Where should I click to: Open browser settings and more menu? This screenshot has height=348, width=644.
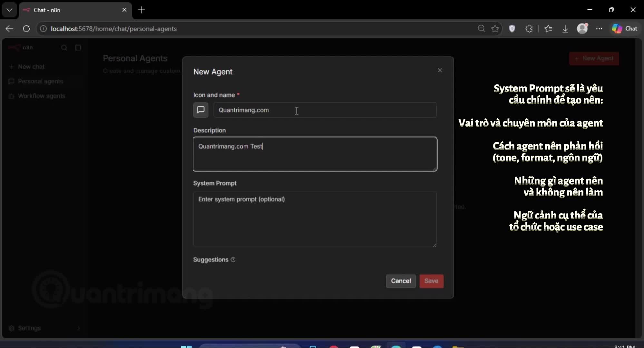[x=599, y=29]
